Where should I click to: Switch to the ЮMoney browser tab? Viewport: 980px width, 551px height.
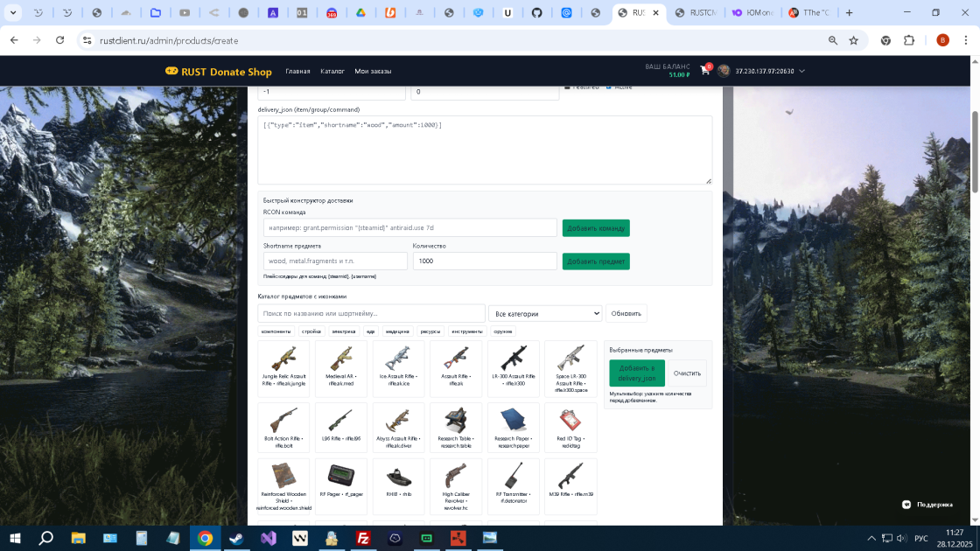[x=752, y=12]
